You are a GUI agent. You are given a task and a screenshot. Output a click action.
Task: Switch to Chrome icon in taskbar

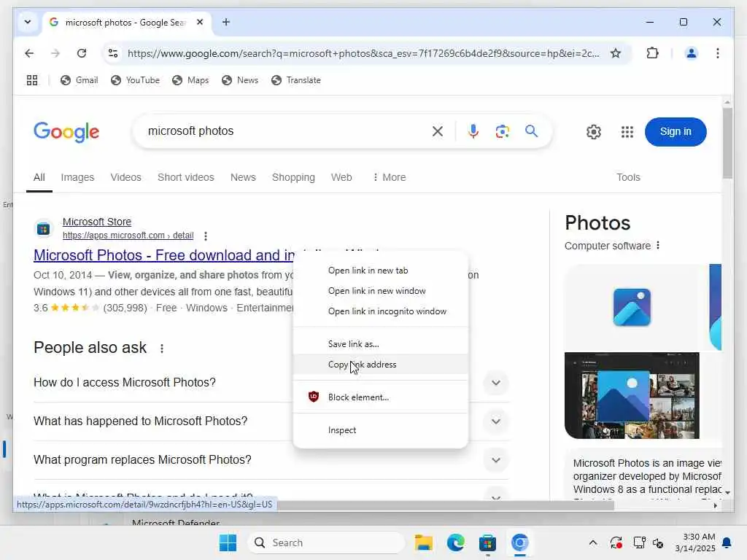519,542
